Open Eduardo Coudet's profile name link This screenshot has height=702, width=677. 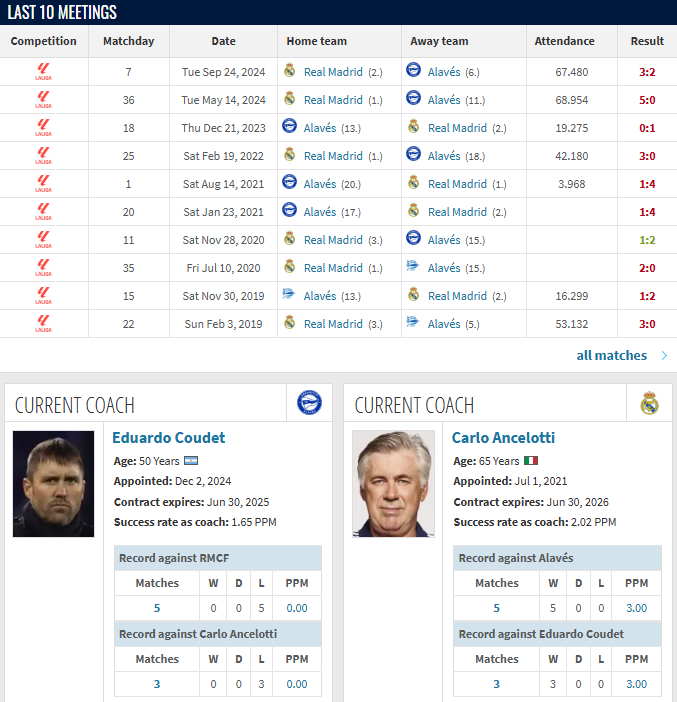click(168, 437)
